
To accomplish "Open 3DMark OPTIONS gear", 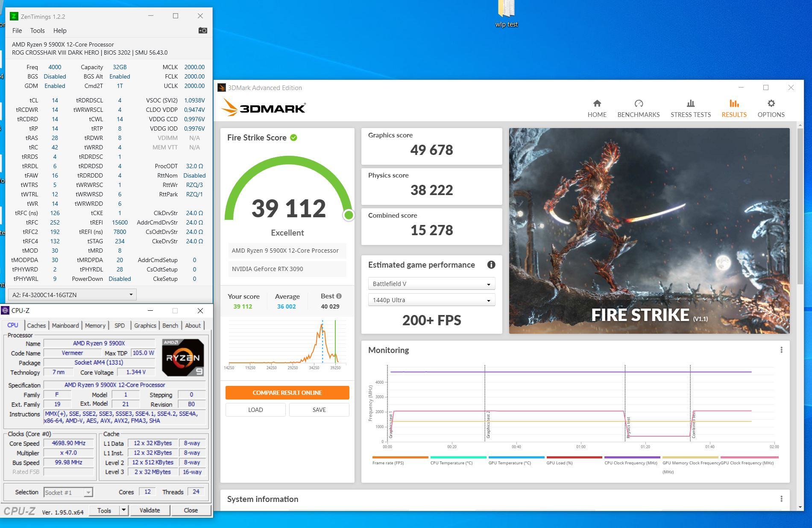I will (x=771, y=108).
